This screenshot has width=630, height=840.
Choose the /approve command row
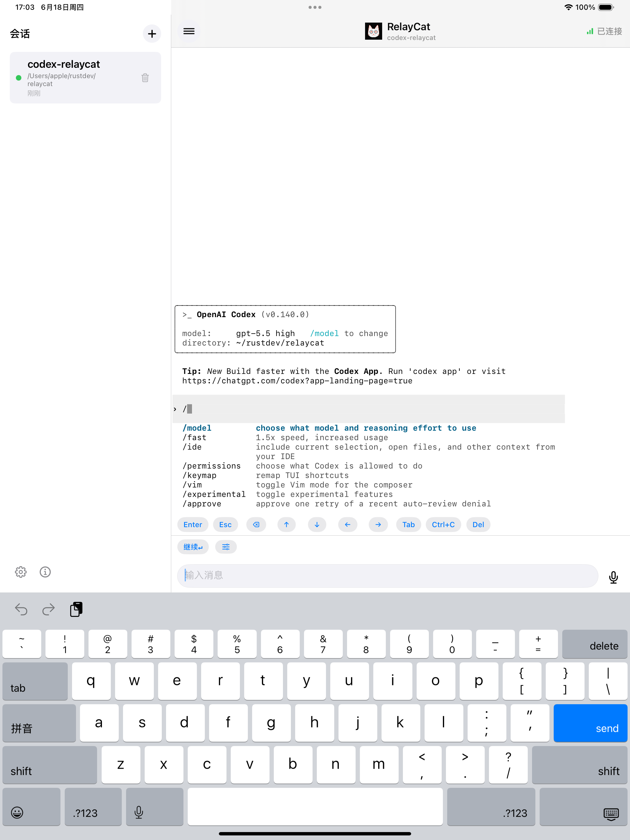point(336,504)
